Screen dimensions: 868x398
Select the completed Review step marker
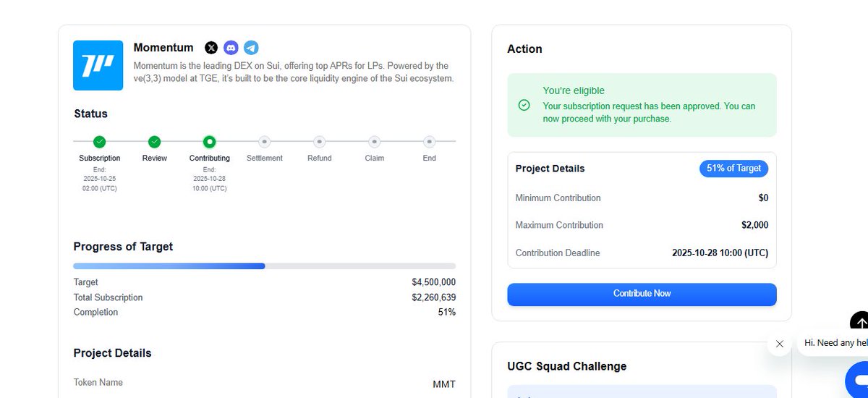(154, 142)
